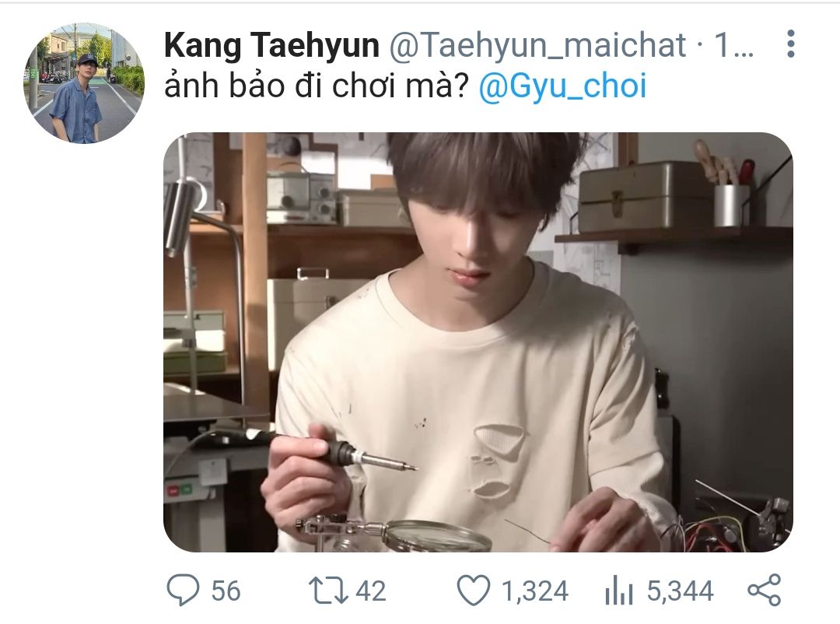This screenshot has height=624, width=840.
Task: Like the tweet with the heart icon
Action: pos(474,591)
